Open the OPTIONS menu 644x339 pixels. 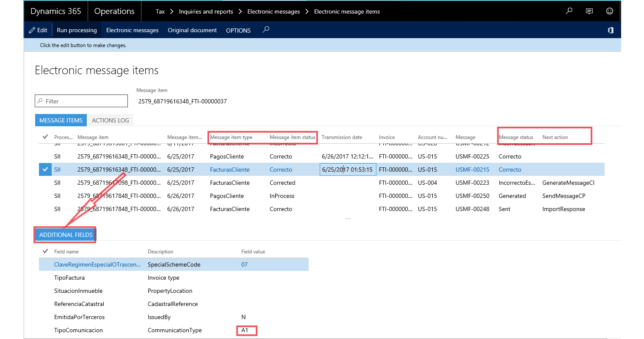pos(238,31)
